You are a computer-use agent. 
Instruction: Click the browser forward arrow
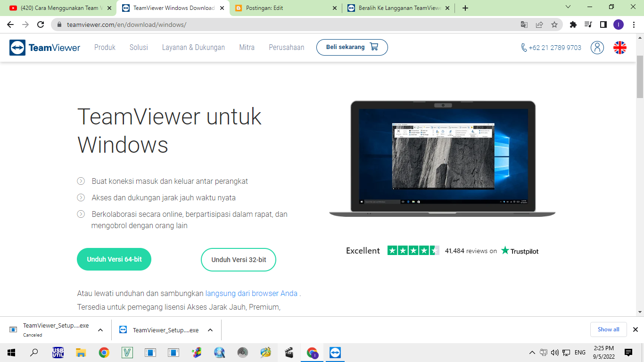coord(25,25)
